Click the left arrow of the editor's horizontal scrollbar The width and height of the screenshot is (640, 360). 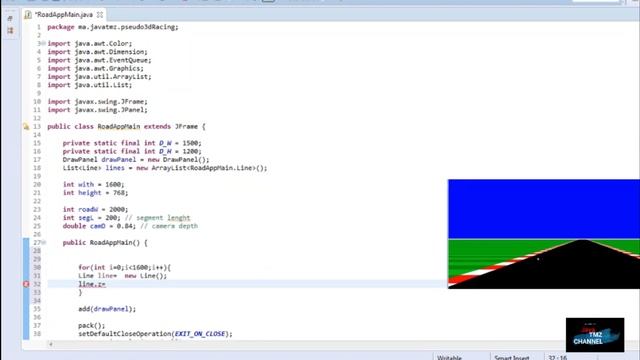tap(51, 344)
